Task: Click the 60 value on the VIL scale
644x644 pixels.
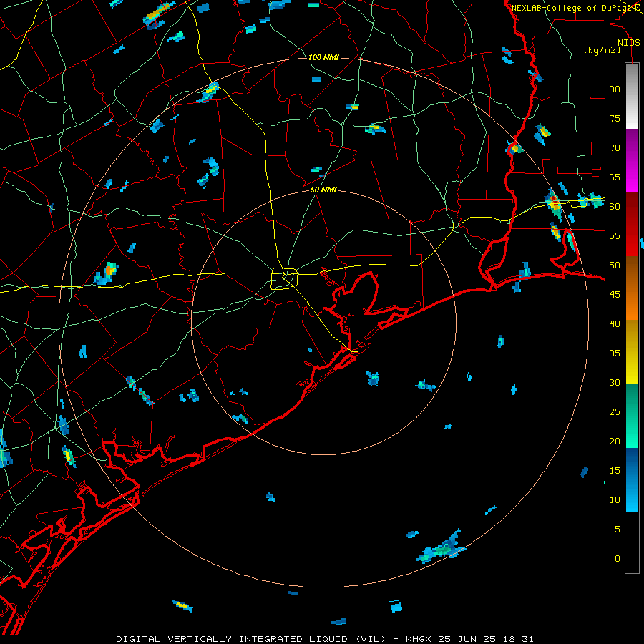Action: (x=615, y=207)
